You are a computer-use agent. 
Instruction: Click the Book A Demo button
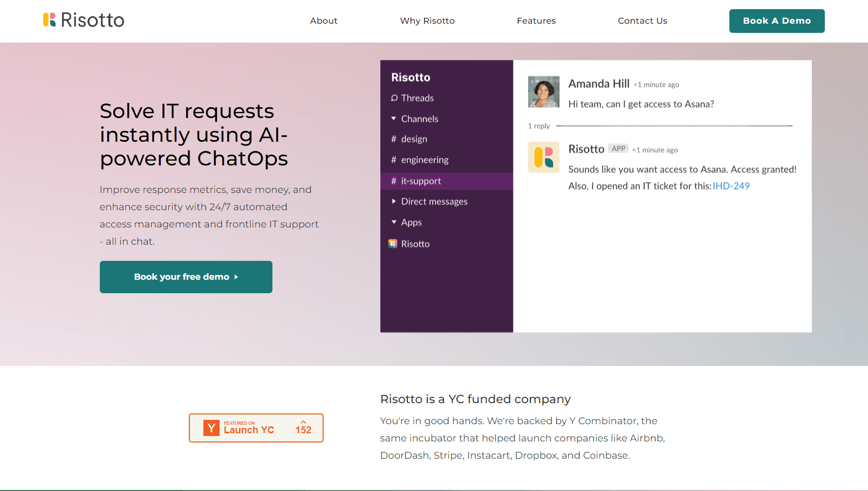pos(777,21)
